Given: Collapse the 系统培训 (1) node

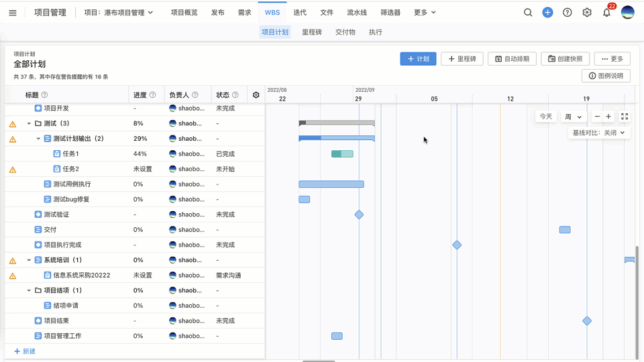Looking at the screenshot, I should tap(29, 260).
